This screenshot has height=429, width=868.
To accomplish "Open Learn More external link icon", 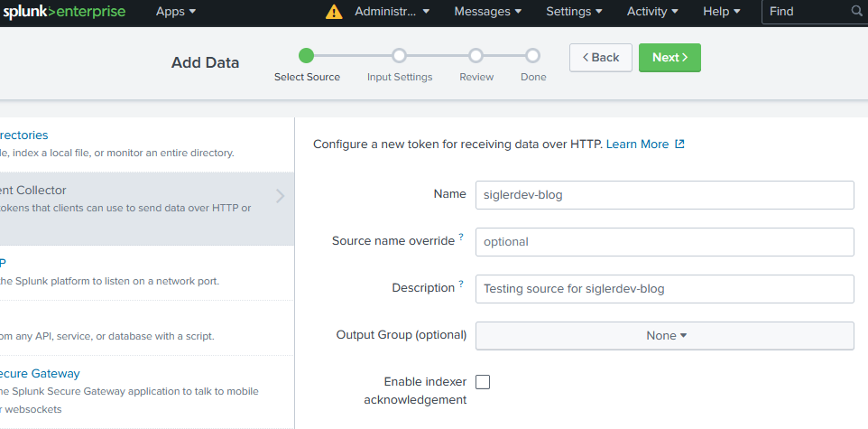I will coord(679,145).
